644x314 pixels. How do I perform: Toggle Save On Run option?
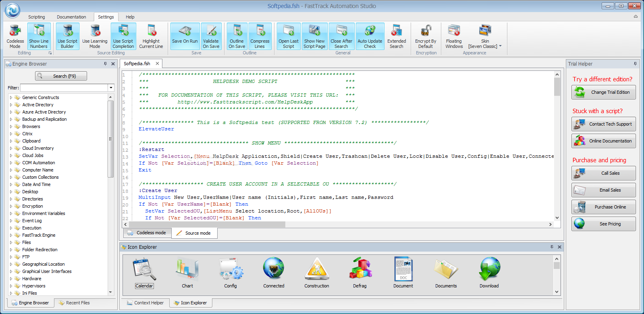tap(185, 36)
